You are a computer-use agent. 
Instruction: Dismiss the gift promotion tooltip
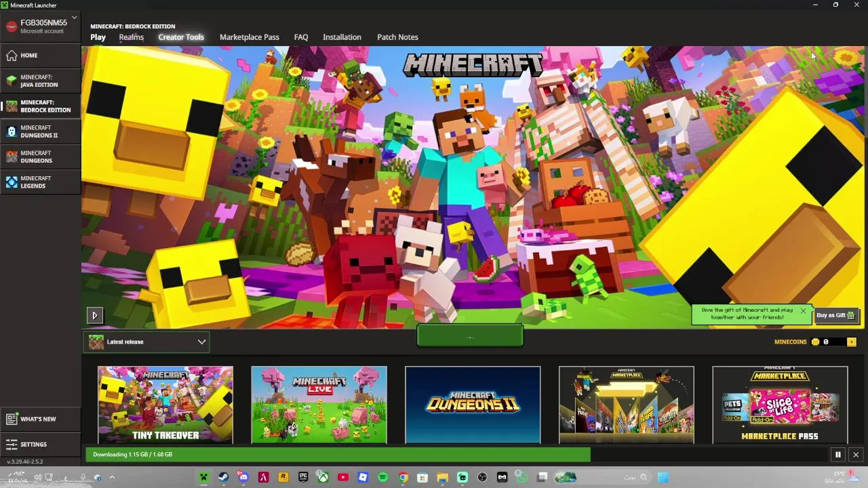tap(803, 311)
